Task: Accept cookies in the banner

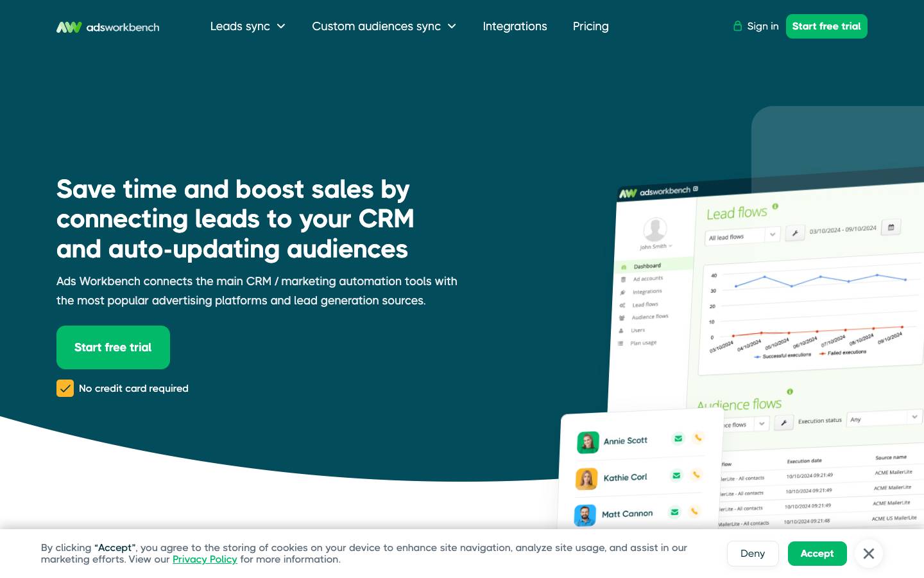Action: [817, 554]
